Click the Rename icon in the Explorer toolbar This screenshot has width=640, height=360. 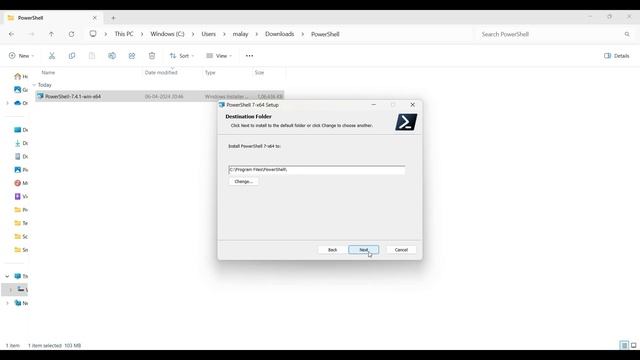[112, 56]
